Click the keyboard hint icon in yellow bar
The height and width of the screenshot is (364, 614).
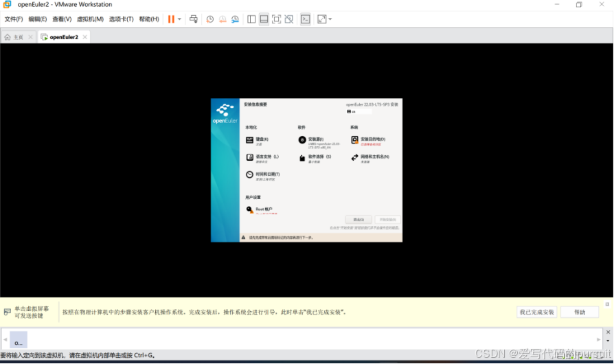[x=7, y=312]
